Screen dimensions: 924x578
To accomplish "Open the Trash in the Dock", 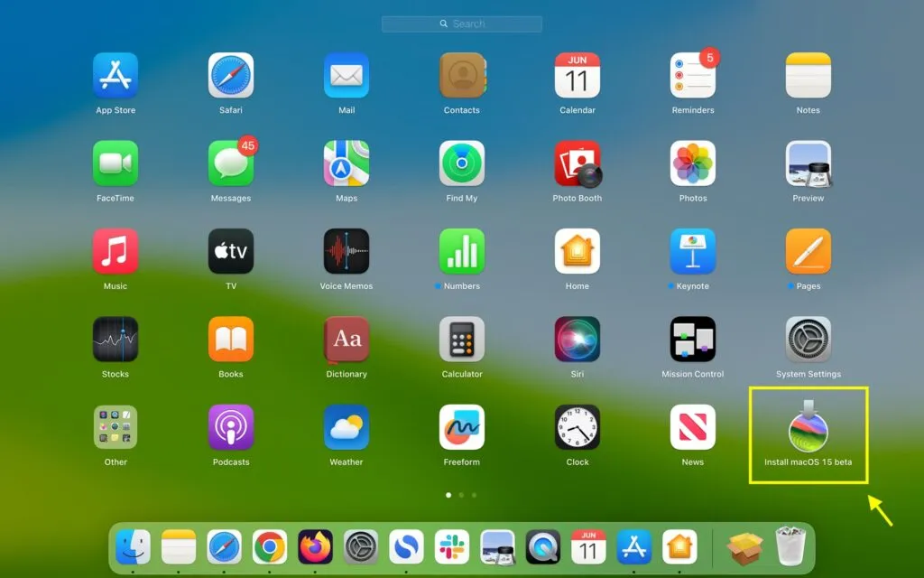I will pos(790,546).
